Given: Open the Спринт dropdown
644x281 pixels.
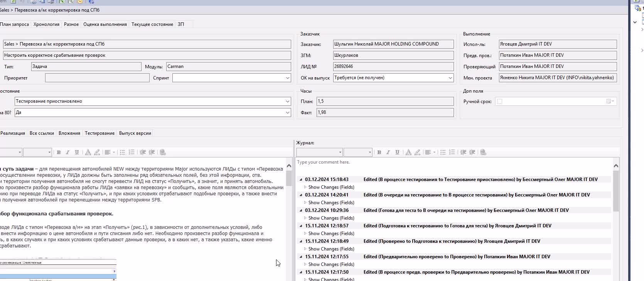Looking at the screenshot, I should click(x=287, y=78).
